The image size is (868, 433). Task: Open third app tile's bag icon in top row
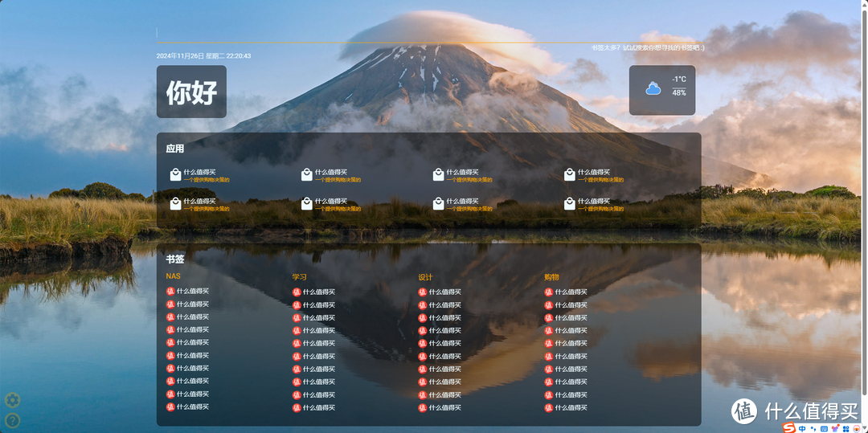[x=439, y=175]
